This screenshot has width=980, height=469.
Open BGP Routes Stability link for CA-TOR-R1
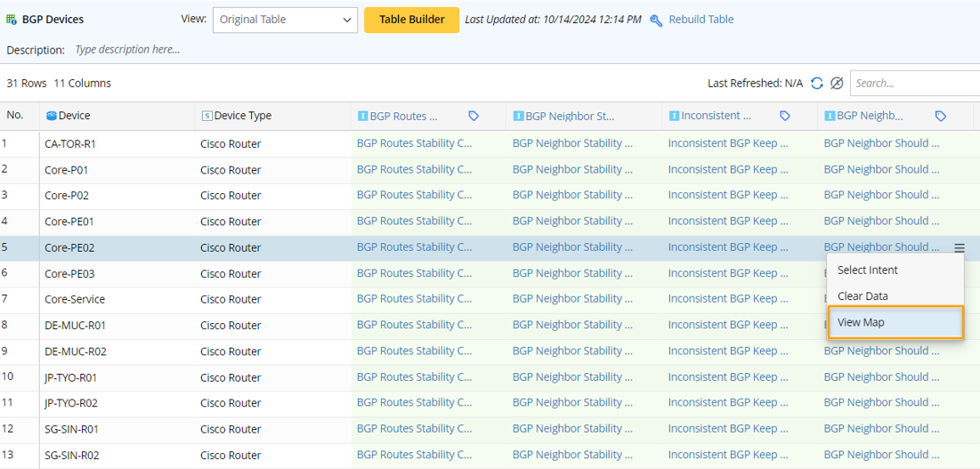pos(414,143)
